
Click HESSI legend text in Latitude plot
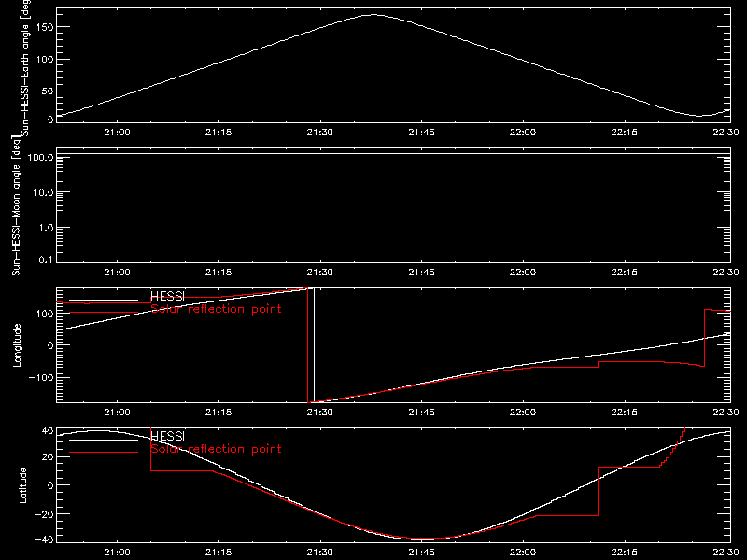[x=167, y=436]
